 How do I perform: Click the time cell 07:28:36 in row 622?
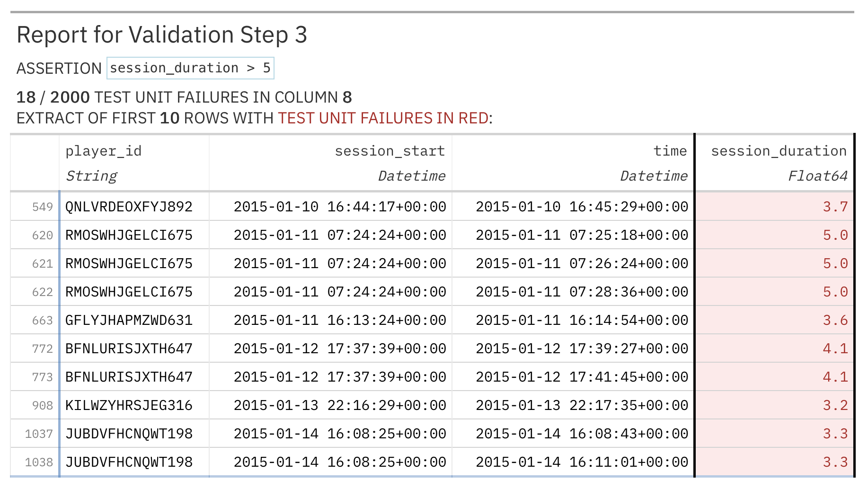coord(582,292)
